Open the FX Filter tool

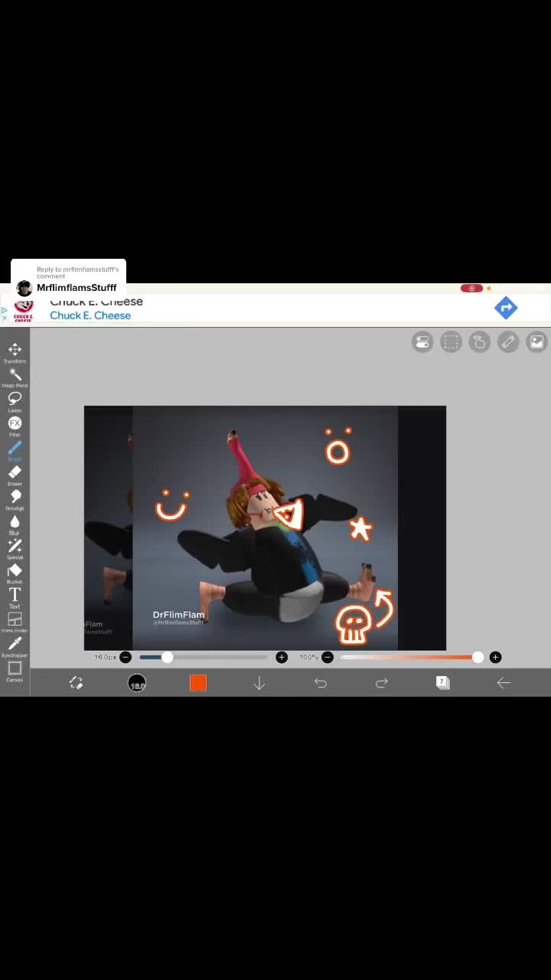[15, 426]
